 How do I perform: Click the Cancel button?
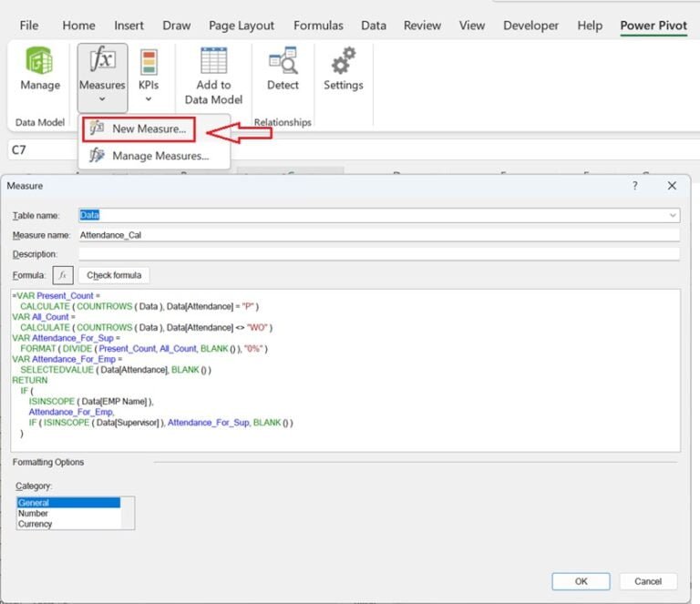pyautogui.click(x=648, y=581)
